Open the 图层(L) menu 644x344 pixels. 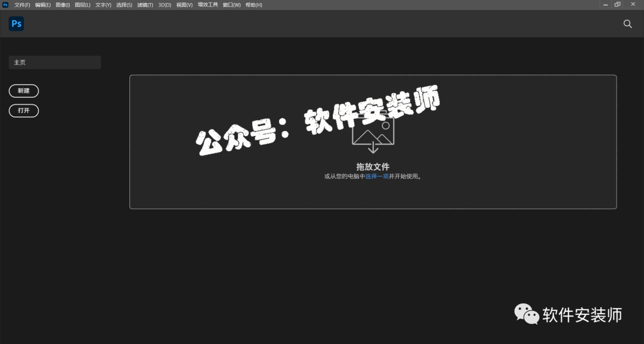[82, 5]
